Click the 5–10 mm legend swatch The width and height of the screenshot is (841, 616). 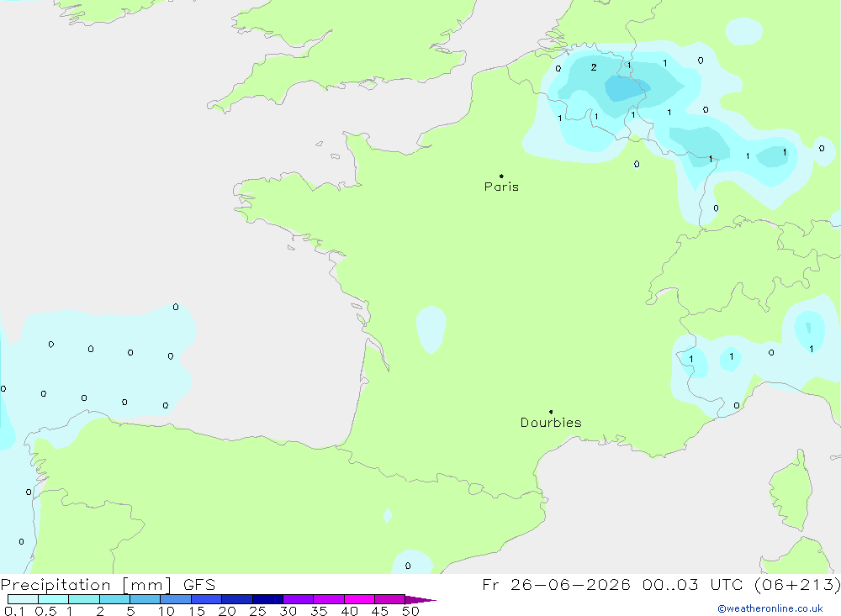pos(145,599)
